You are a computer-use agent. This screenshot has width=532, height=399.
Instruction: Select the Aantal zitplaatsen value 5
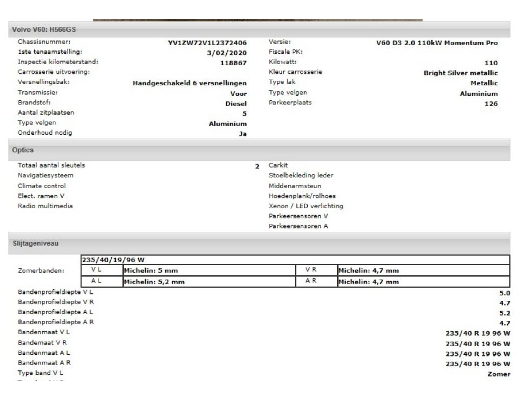tap(244, 114)
